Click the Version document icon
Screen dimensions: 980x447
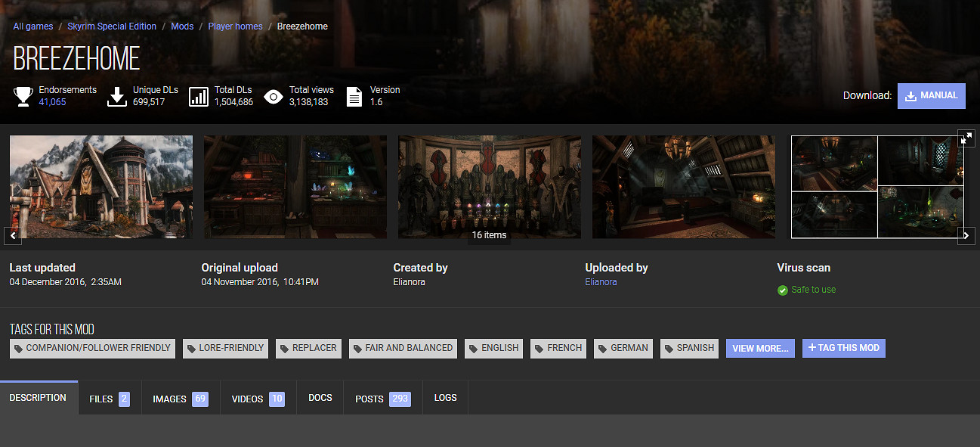[354, 96]
